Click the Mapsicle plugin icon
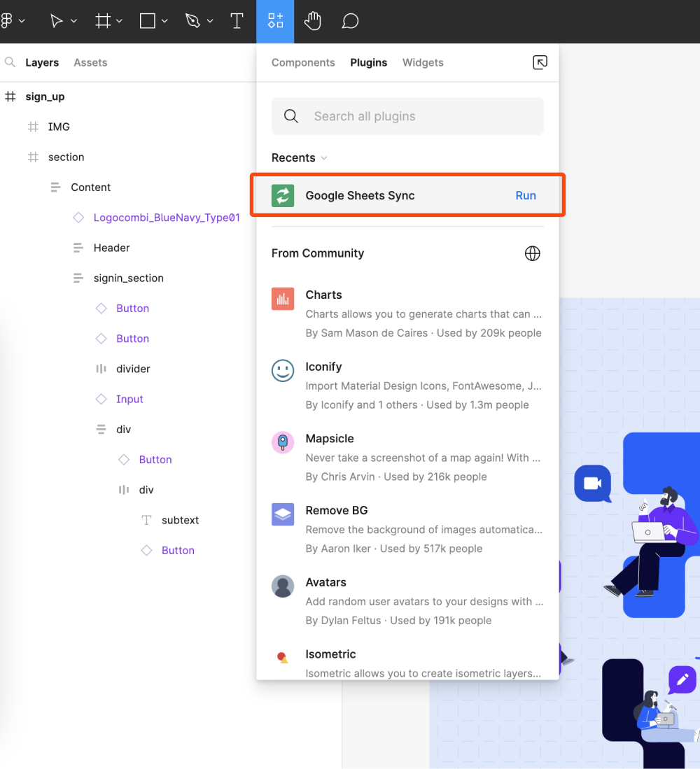This screenshot has width=700, height=769. (283, 442)
